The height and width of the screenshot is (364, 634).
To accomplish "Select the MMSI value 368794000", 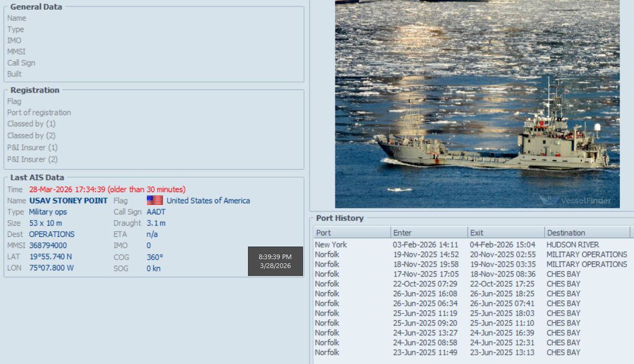I will pyautogui.click(x=48, y=245).
